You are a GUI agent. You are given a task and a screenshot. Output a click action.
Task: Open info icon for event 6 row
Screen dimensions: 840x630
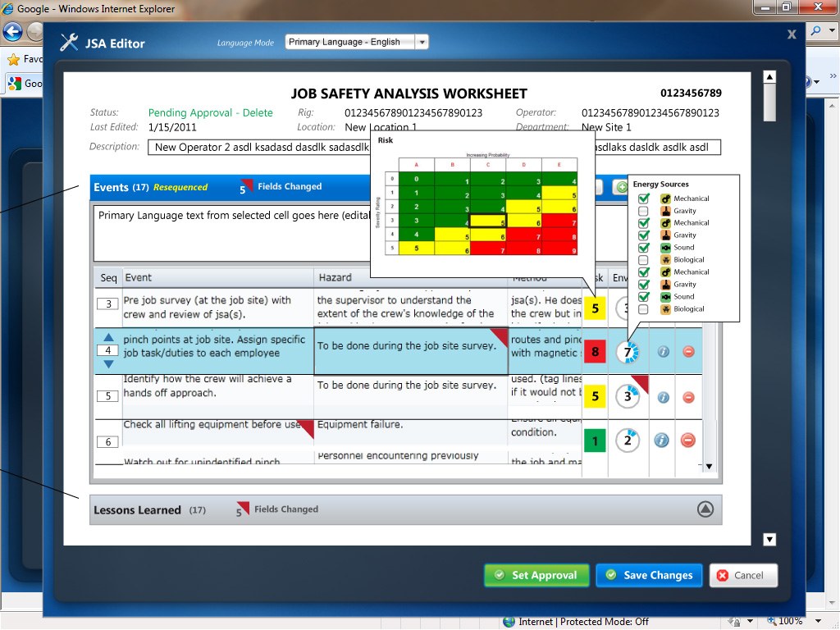click(x=662, y=441)
